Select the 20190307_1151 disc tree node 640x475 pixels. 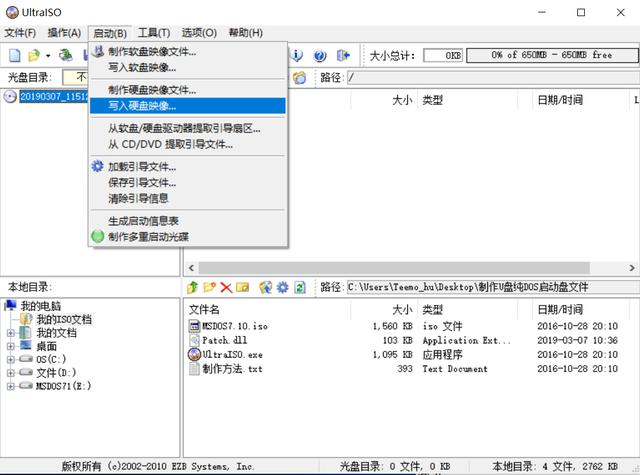pyautogui.click(x=53, y=97)
